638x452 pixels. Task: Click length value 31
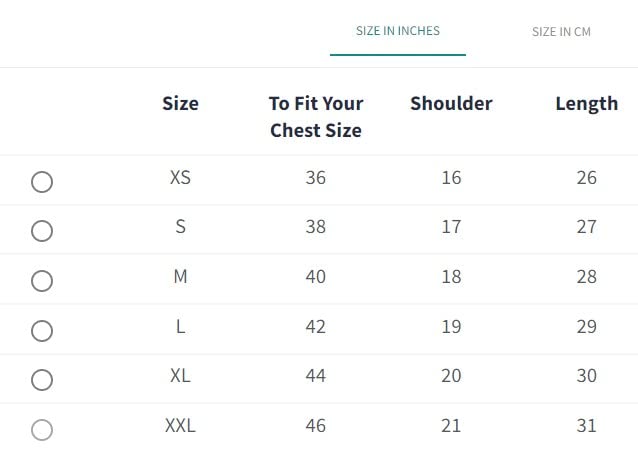(586, 426)
